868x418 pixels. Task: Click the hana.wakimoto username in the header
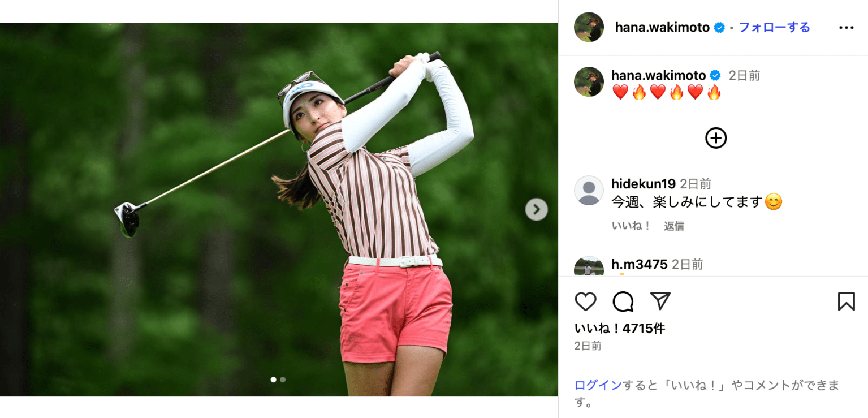tap(662, 27)
